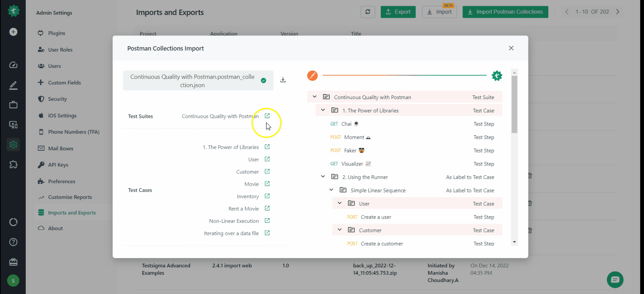Click the Testsigma logo at sidebar top
The height and width of the screenshot is (294, 644).
click(13, 10)
